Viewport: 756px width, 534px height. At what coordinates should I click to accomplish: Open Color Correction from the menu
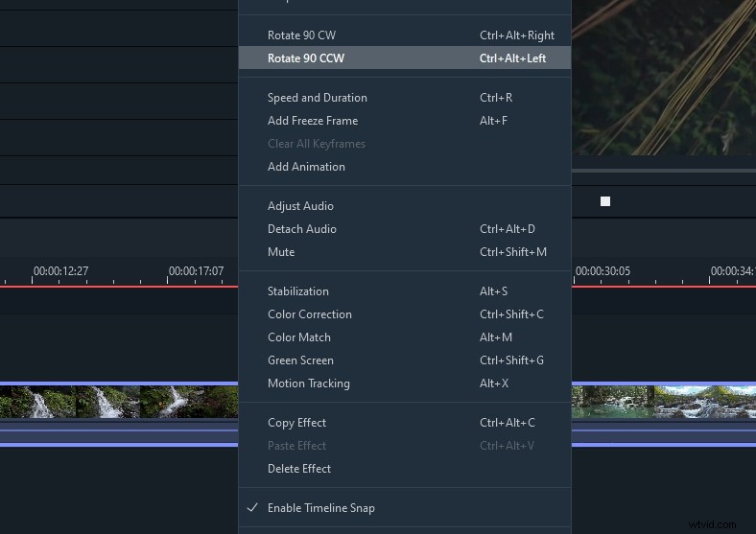pos(309,314)
